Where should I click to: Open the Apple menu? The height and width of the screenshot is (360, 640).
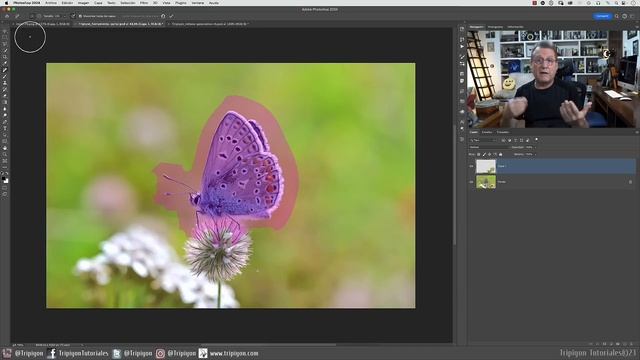click(6, 3)
